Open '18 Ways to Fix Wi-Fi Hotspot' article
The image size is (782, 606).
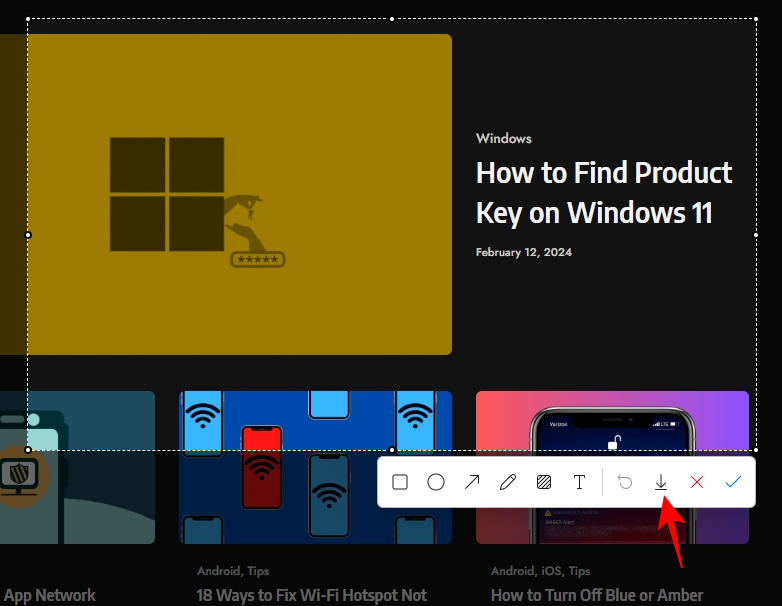[x=312, y=595]
